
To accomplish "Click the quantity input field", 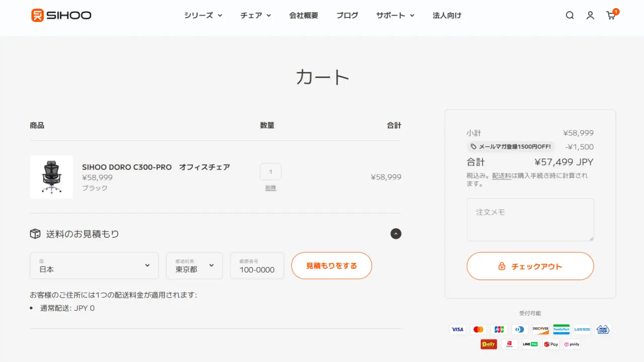I will pos(271,171).
